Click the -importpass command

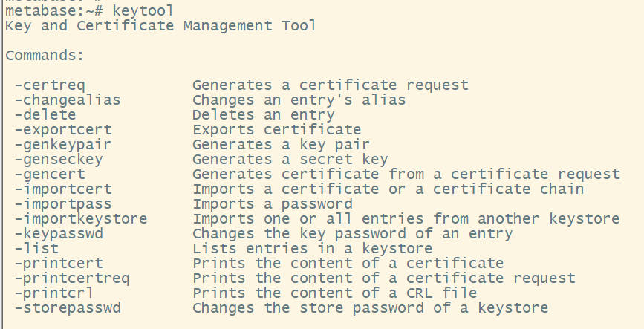62,204
